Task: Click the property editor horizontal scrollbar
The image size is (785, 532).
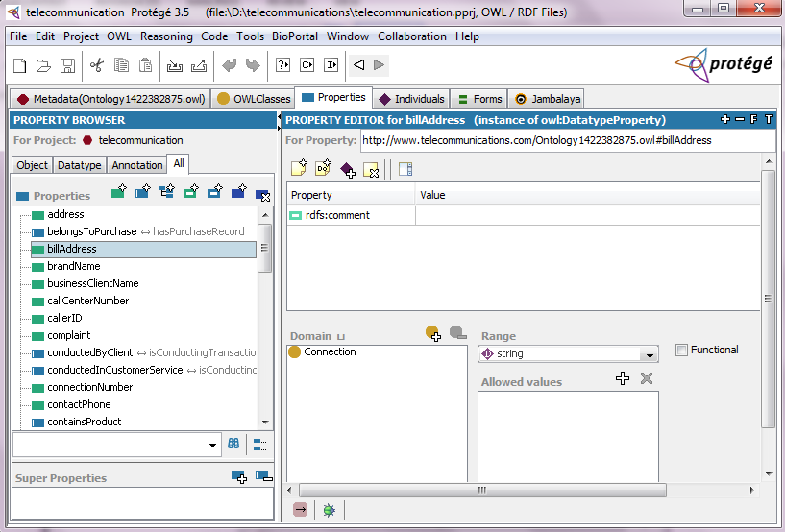Action: point(482,490)
